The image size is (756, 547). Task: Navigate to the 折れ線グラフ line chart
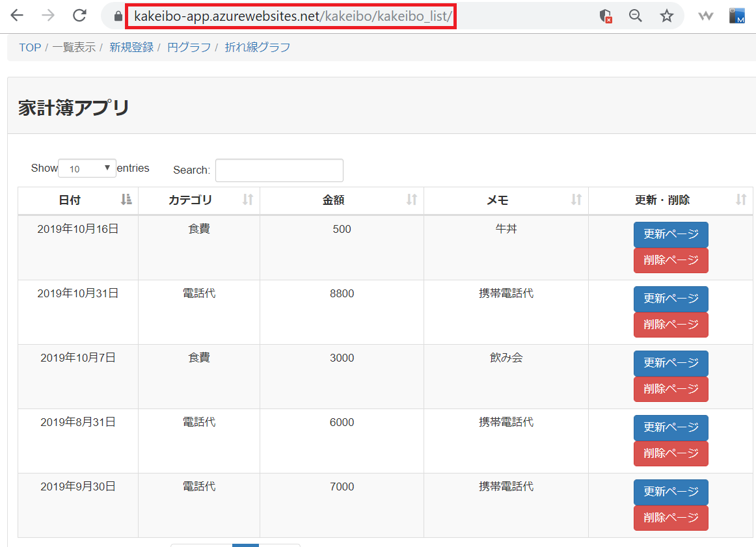coord(258,47)
